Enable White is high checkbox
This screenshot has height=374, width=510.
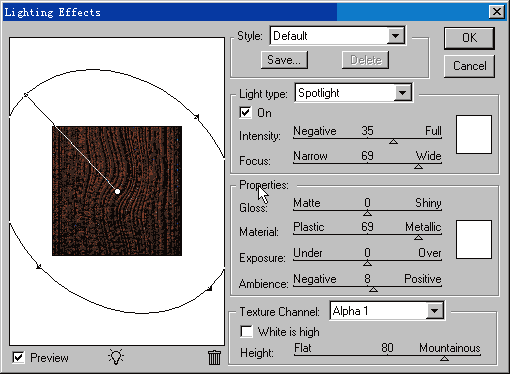point(246,331)
